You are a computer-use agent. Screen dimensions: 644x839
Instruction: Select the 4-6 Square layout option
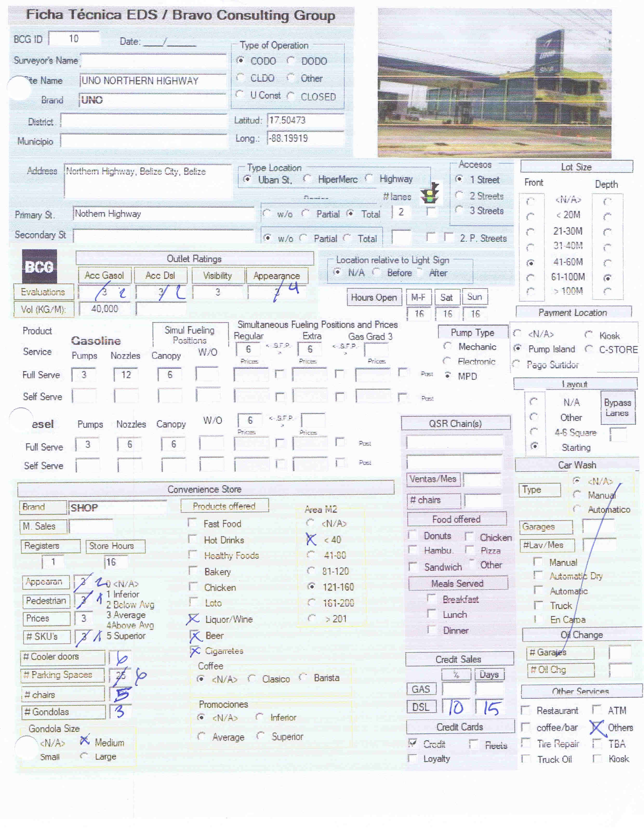coord(534,431)
